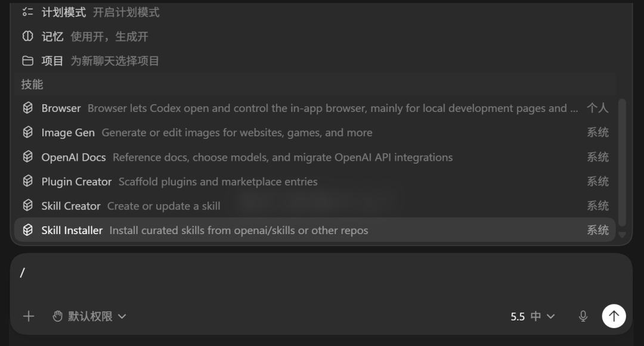Choose the Skill Creator entry

315,206
